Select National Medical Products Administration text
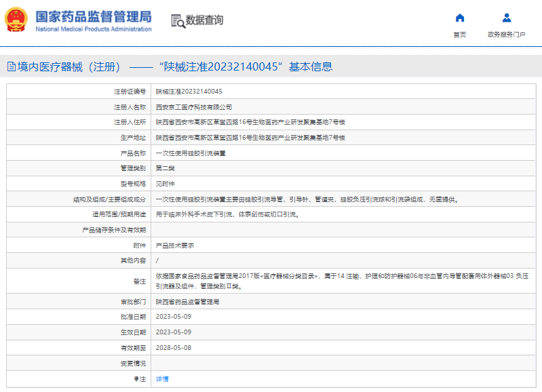 pyautogui.click(x=94, y=29)
